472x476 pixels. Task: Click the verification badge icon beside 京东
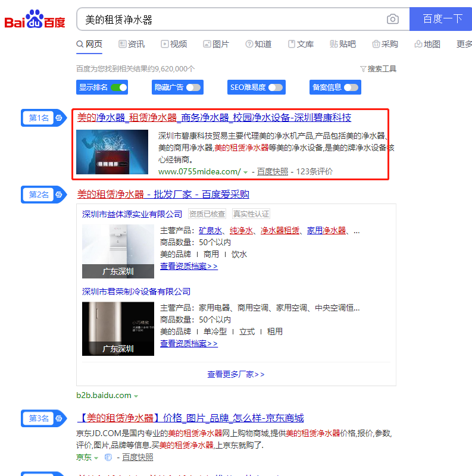[x=108, y=458]
